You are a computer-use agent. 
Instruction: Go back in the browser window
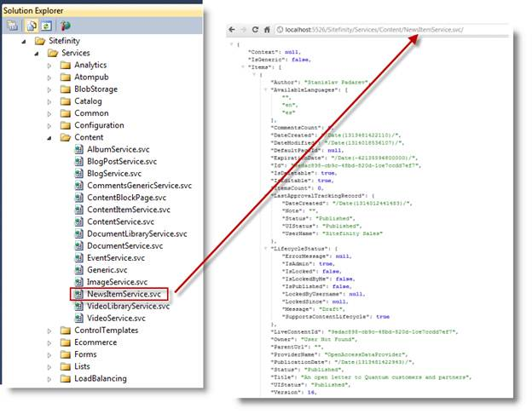pos(232,30)
